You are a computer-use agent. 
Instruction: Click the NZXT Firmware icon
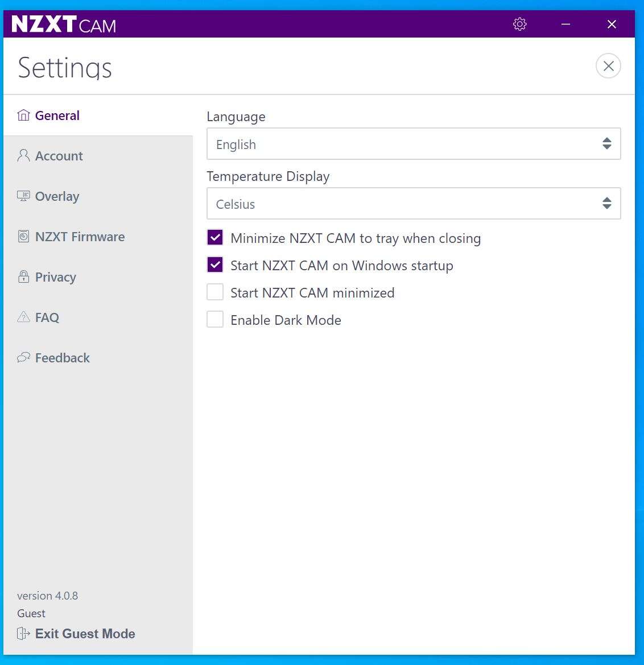(23, 237)
